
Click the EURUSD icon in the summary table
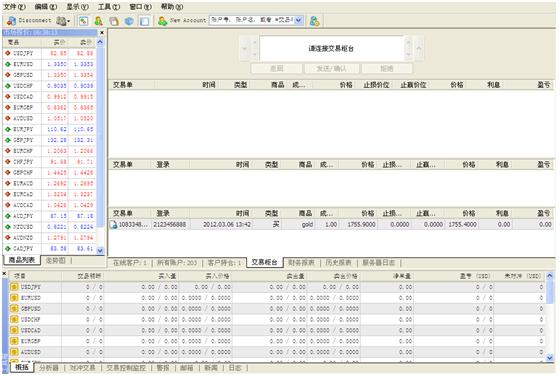[14, 298]
